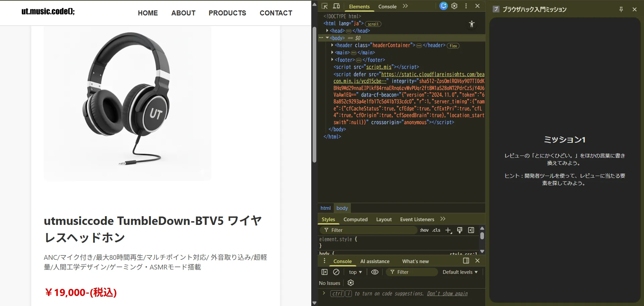This screenshot has width=644, height=306.
Task: Create a live expression via the eye icon
Action: pyautogui.click(x=375, y=272)
